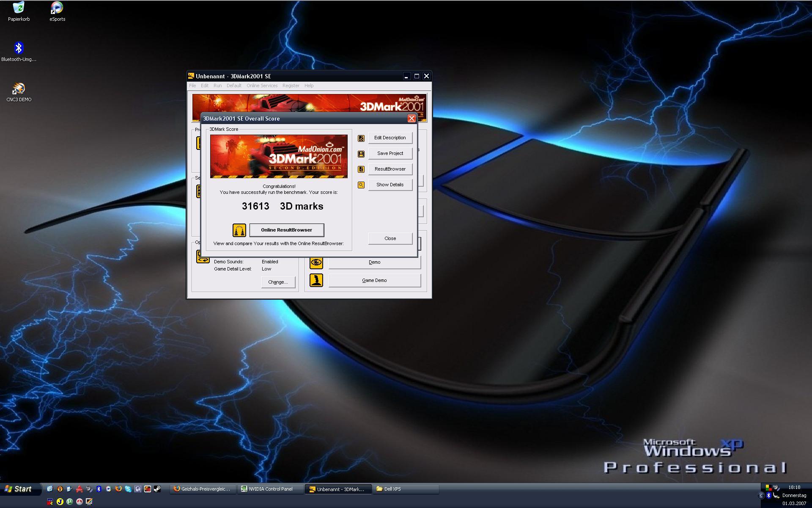Click the media player quick launch icon
This screenshot has width=812, height=508.
click(x=109, y=489)
